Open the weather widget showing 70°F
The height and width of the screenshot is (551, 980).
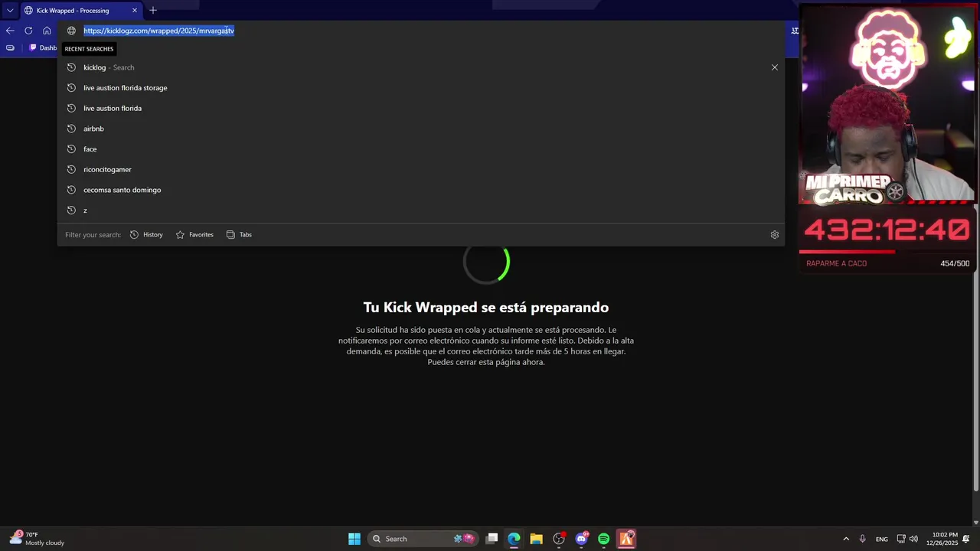[37, 539]
